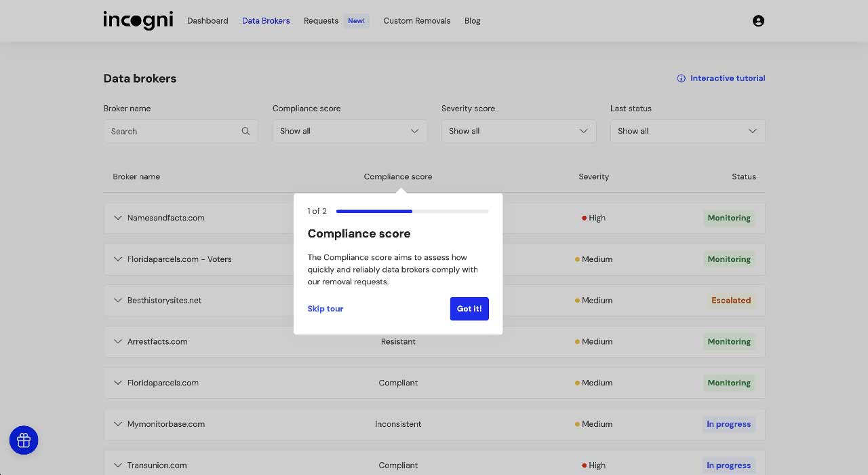868x475 pixels.
Task: Open Compliance score filter dropdown
Action: [x=350, y=131]
